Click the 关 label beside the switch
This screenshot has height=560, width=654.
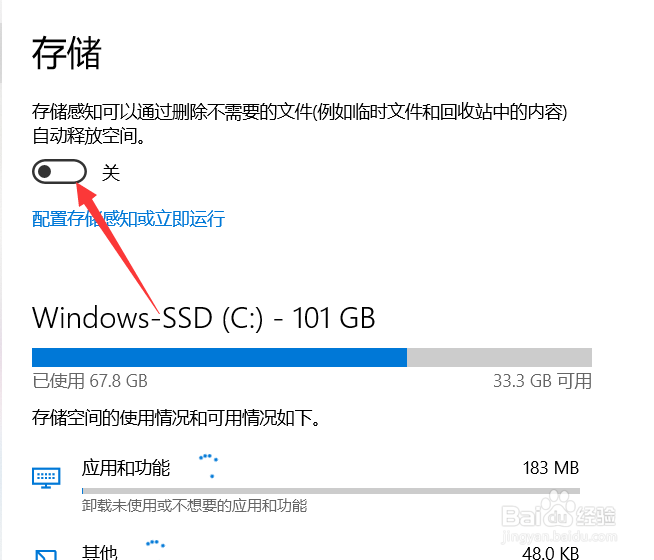[111, 173]
